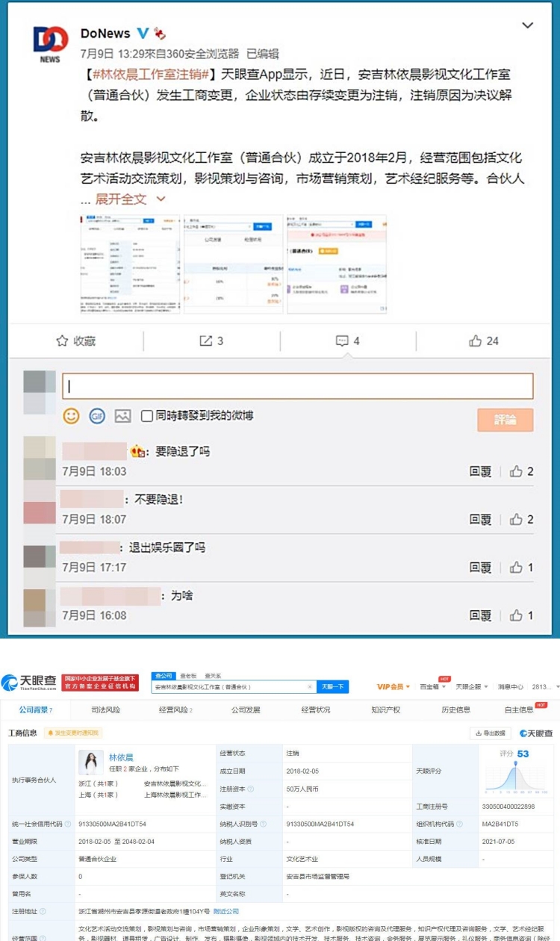Open the 附近公司 link
This screenshot has height=941, width=560.
click(226, 911)
